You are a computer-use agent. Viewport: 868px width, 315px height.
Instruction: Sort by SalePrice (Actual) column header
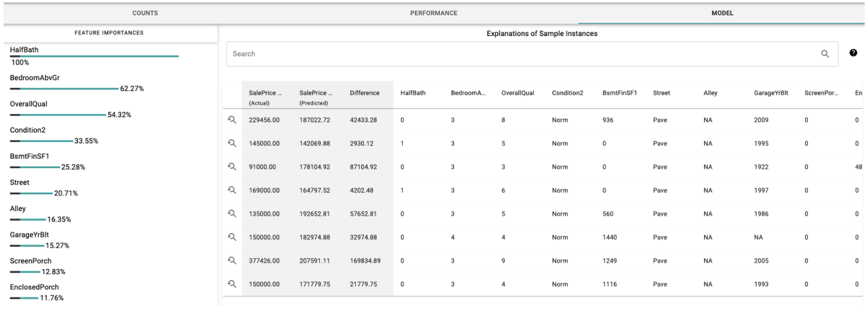(x=265, y=97)
